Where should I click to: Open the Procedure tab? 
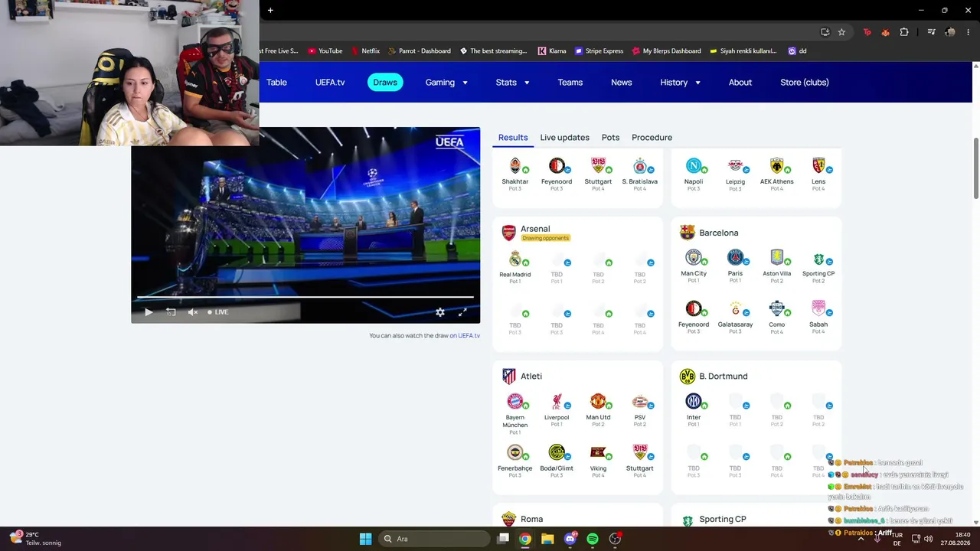[652, 138]
